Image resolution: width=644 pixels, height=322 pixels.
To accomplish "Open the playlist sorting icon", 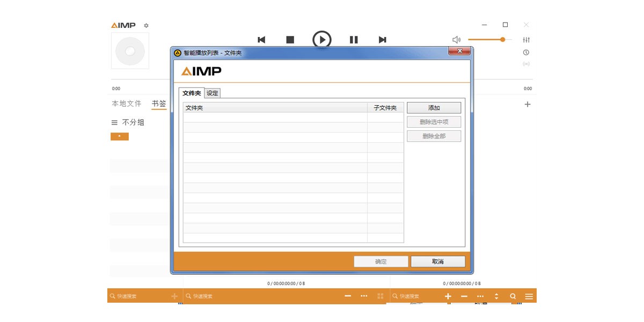I will click(496, 296).
